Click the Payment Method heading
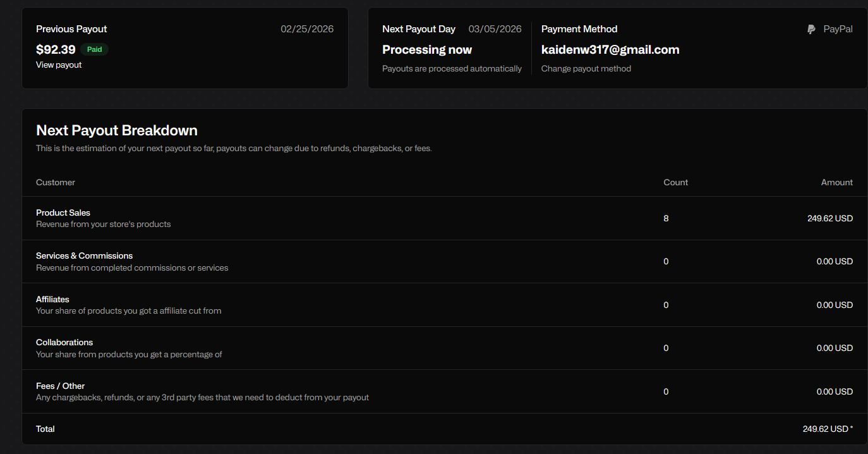The height and width of the screenshot is (454, 868). [579, 29]
